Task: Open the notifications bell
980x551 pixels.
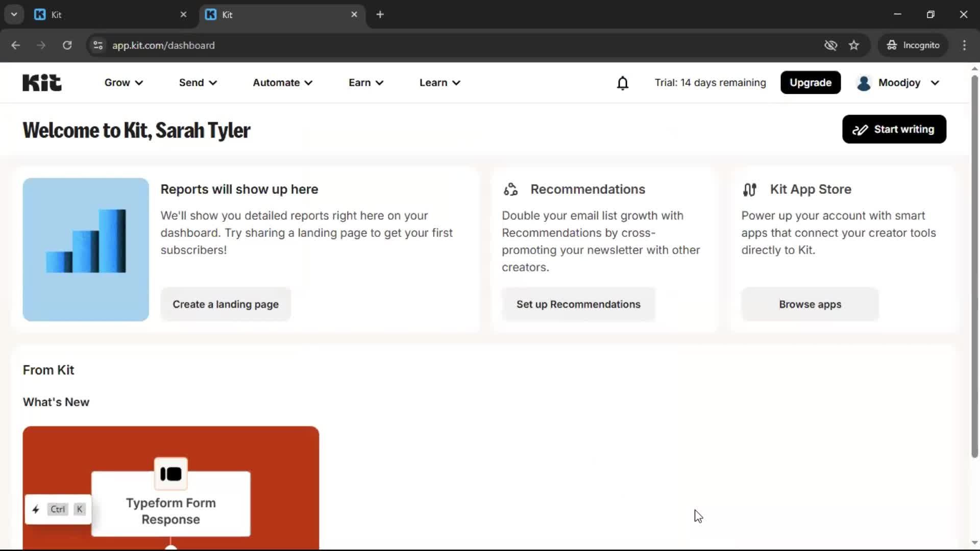Action: coord(623,82)
